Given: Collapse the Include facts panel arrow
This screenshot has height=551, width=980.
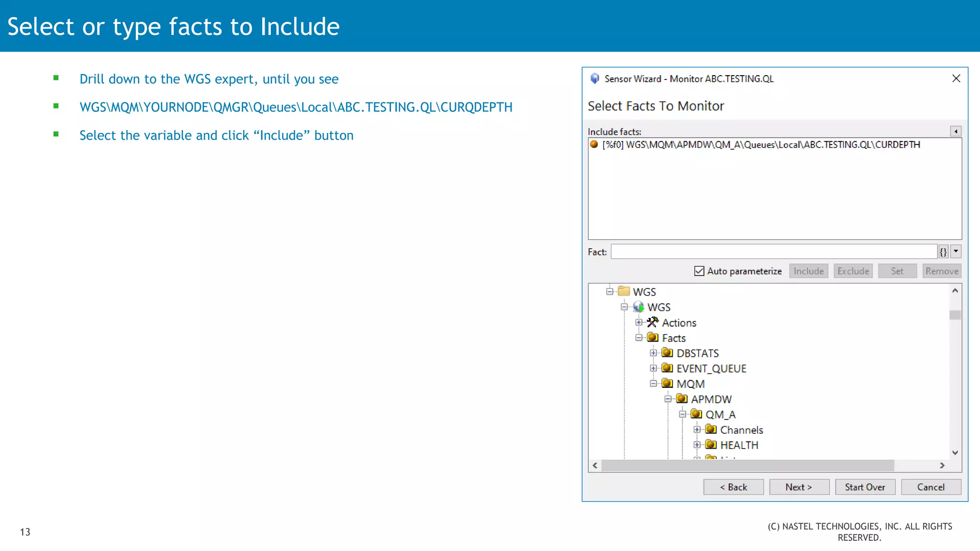Looking at the screenshot, I should pyautogui.click(x=956, y=132).
